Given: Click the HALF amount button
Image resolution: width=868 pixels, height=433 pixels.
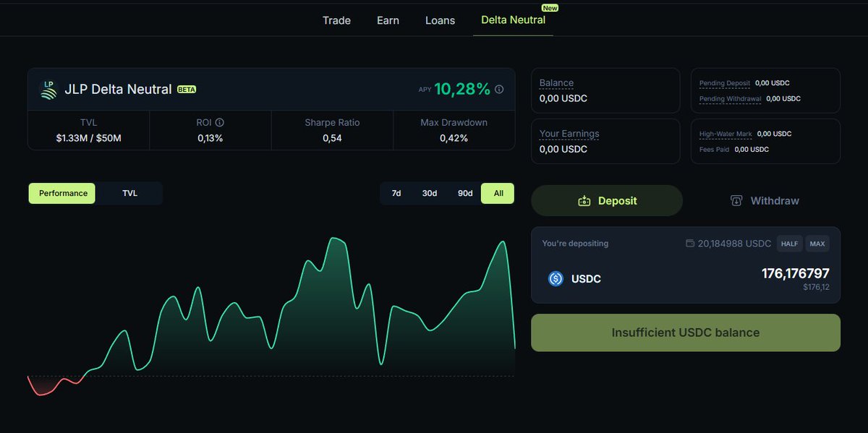Looking at the screenshot, I should pyautogui.click(x=789, y=244).
